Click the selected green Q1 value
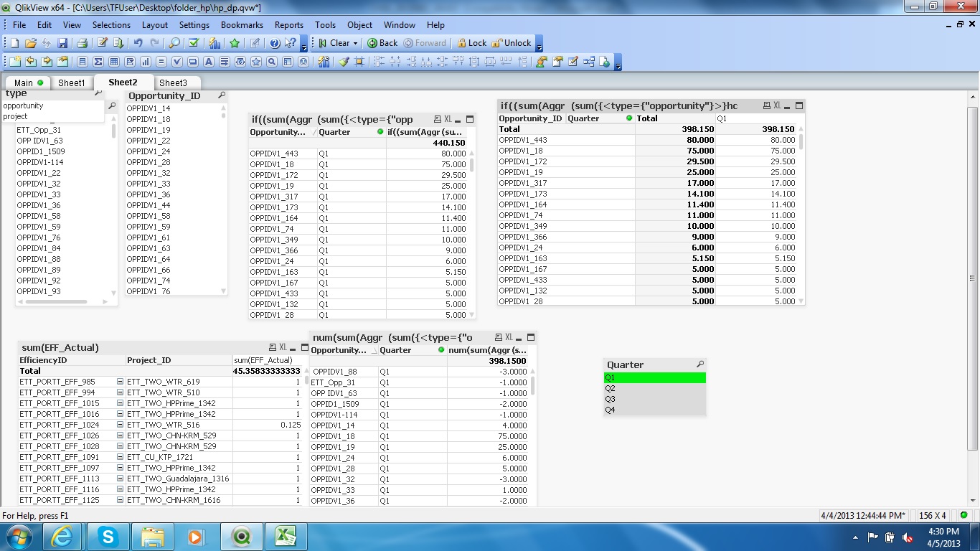This screenshot has height=551, width=980. tap(654, 377)
